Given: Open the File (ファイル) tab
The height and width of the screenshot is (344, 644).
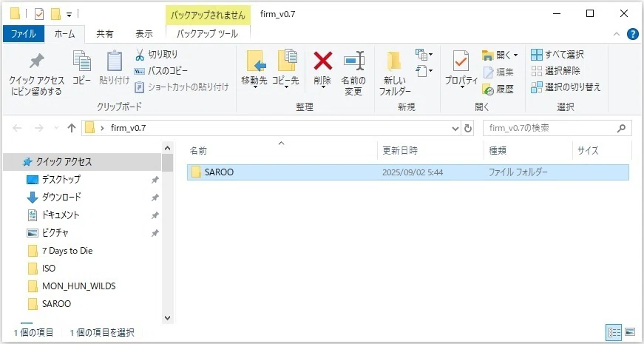Looking at the screenshot, I should point(24,34).
